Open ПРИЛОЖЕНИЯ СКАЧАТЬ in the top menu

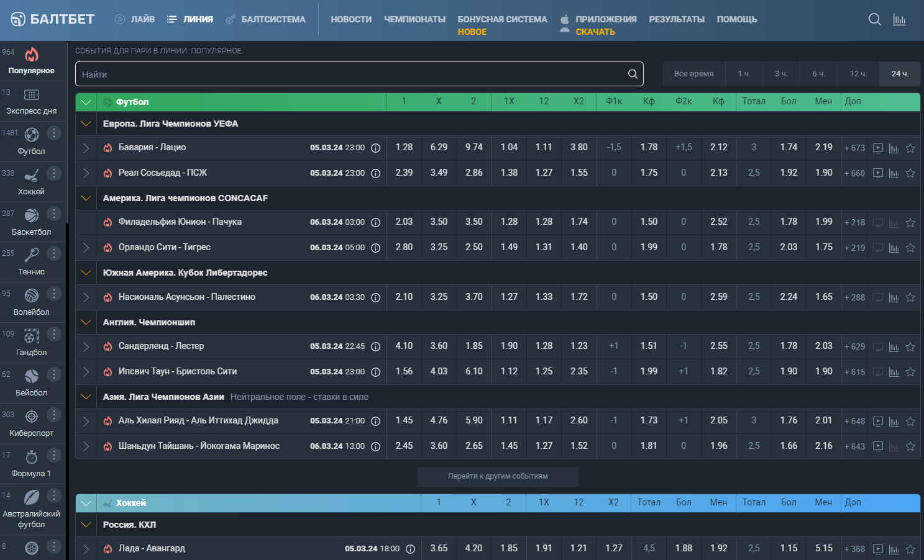[x=598, y=25]
